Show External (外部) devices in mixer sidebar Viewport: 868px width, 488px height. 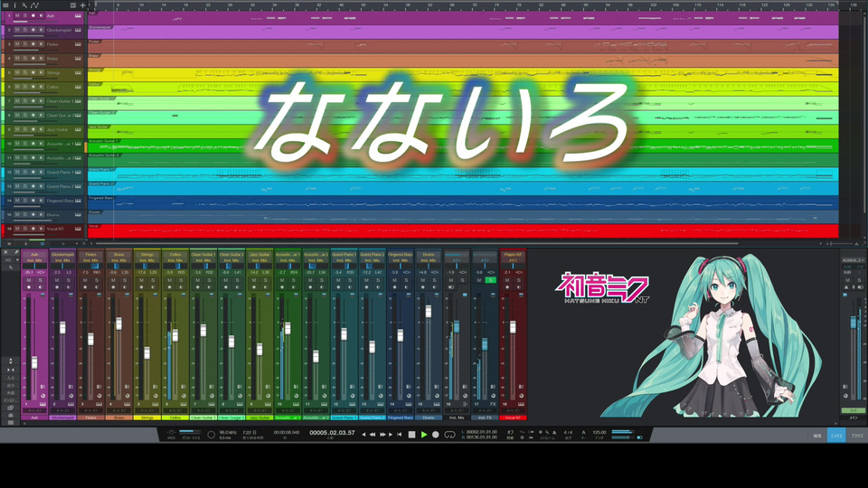click(11, 393)
